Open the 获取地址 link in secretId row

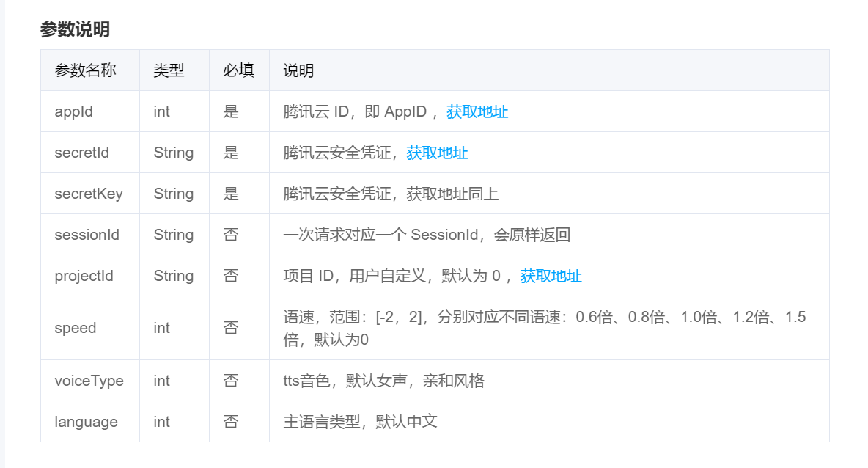pyautogui.click(x=437, y=153)
